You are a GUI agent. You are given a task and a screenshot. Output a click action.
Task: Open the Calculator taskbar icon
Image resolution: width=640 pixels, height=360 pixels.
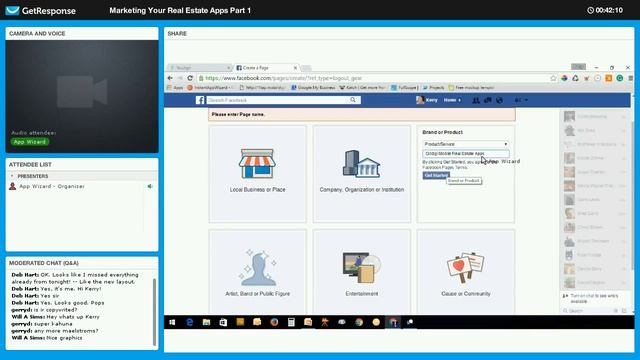tap(291, 322)
